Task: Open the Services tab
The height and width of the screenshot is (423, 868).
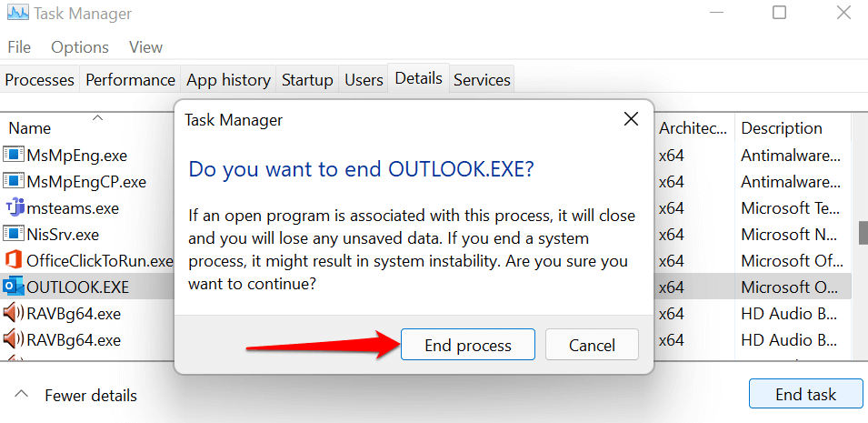Action: 482,80
